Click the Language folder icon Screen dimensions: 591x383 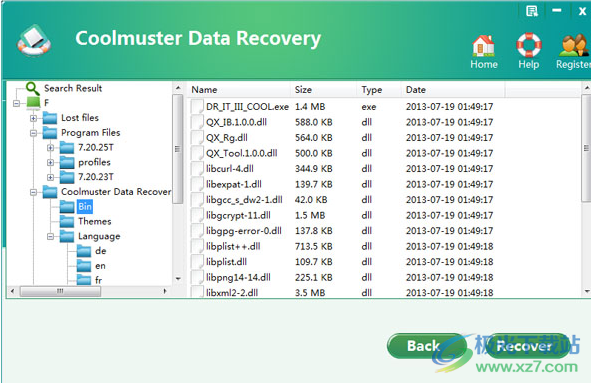67,236
